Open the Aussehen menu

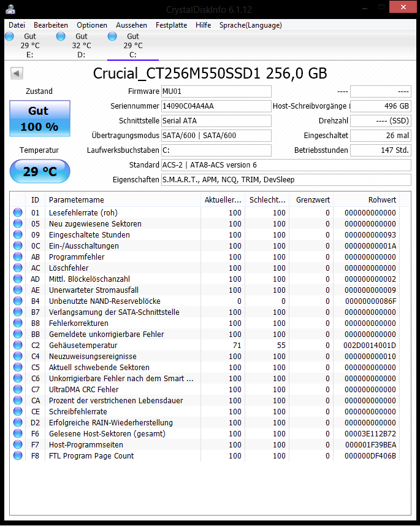[131, 25]
